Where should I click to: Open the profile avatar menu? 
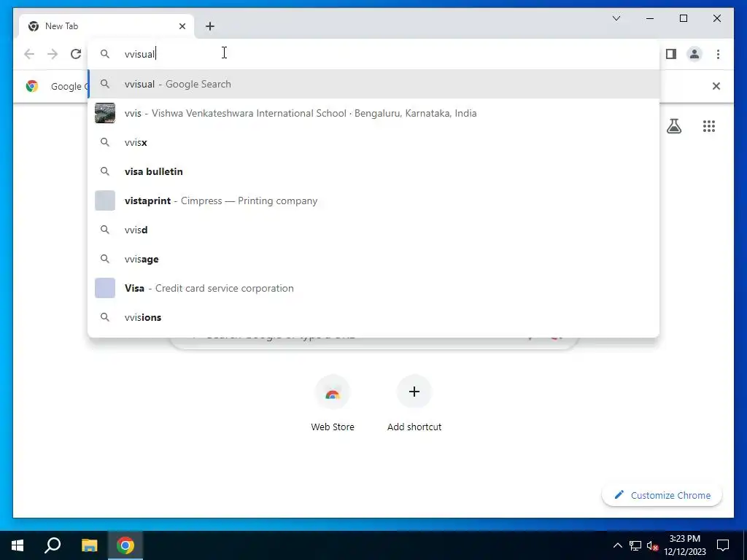point(694,54)
